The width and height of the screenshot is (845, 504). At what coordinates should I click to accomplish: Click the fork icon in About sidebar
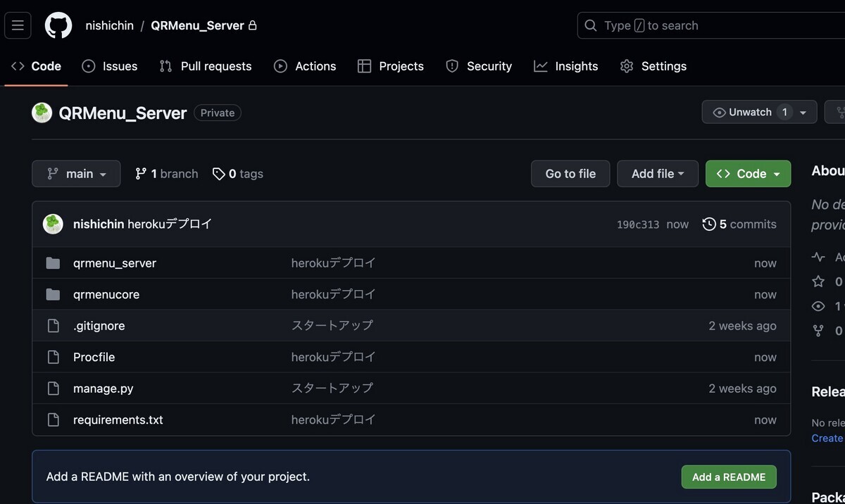(818, 330)
